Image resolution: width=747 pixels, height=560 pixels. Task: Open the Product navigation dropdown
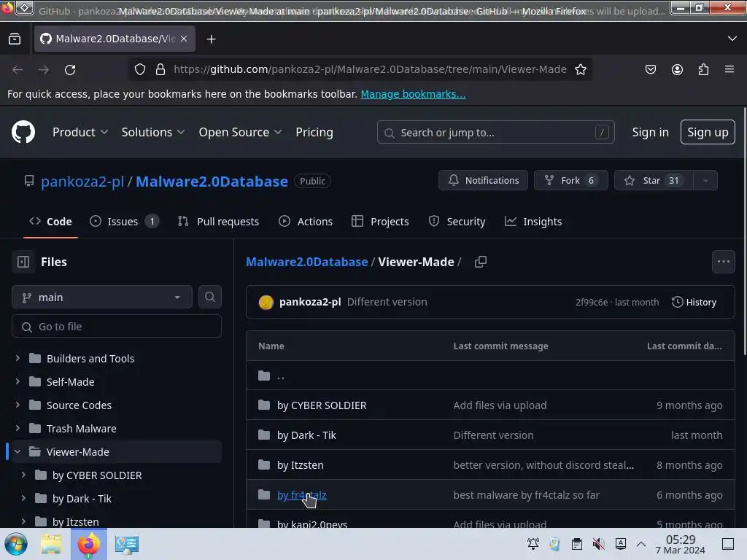(80, 132)
